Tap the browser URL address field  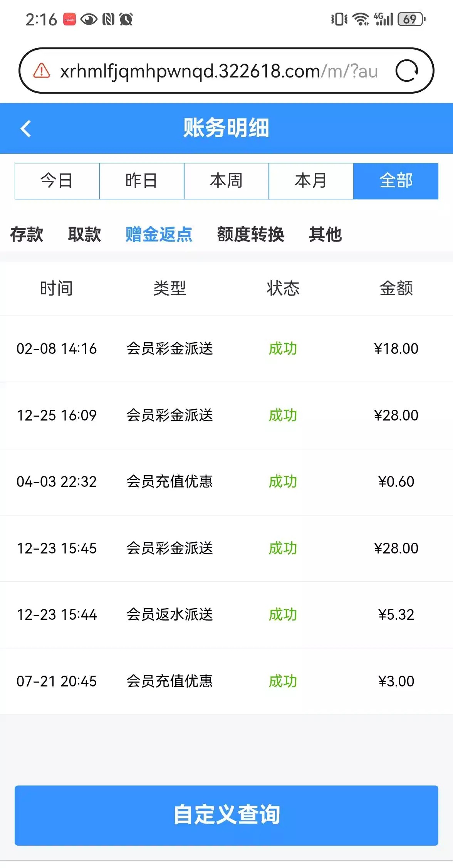[219, 71]
